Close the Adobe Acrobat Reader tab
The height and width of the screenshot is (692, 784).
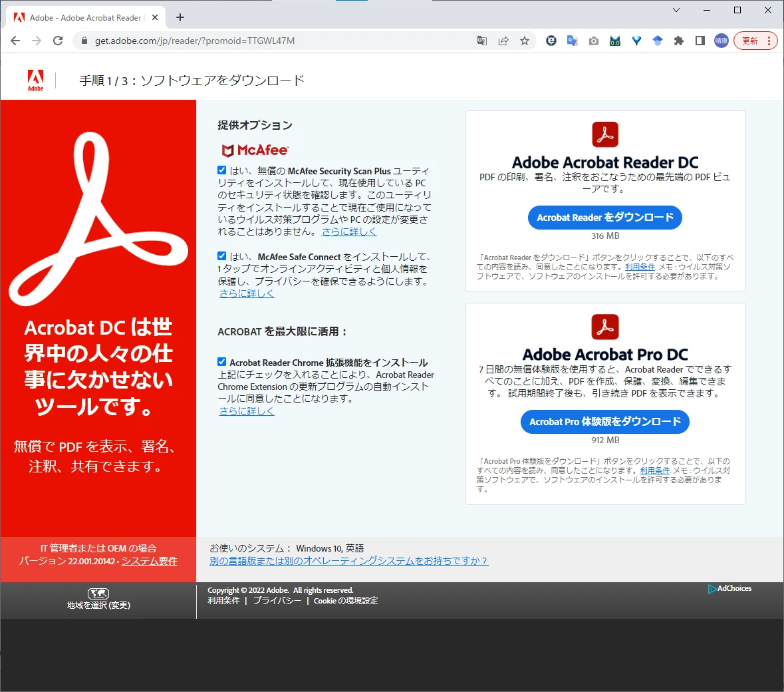[x=155, y=17]
